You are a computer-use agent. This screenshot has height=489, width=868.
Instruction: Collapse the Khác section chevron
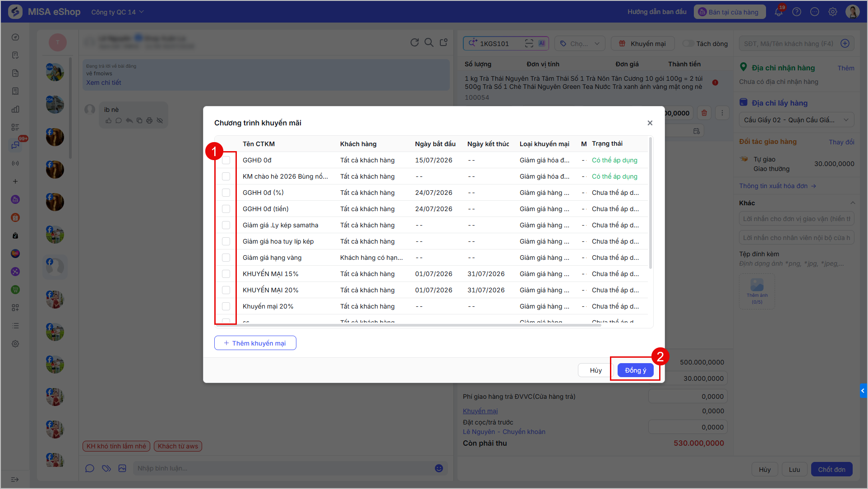[x=852, y=203]
